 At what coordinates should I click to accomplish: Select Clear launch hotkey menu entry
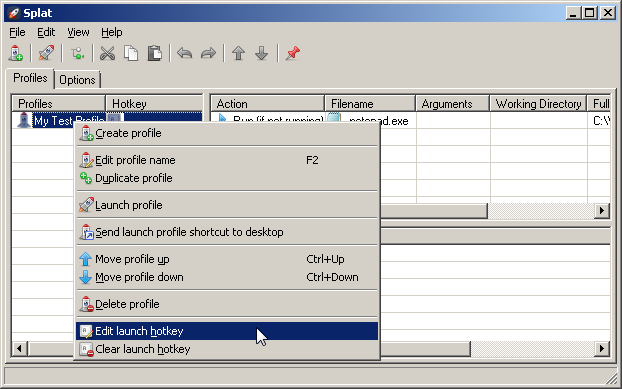227,349
